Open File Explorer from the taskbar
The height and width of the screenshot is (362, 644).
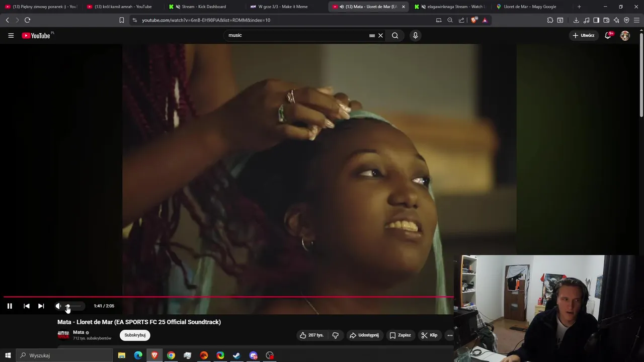point(122,355)
